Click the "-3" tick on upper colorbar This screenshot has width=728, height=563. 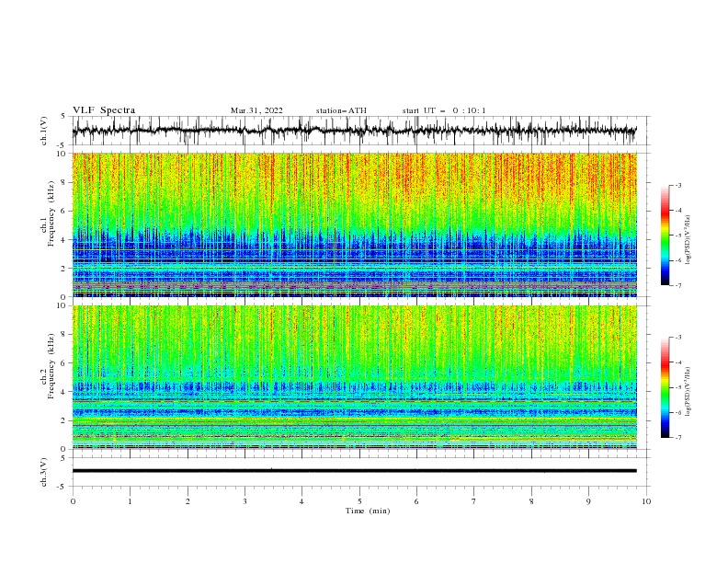(677, 185)
